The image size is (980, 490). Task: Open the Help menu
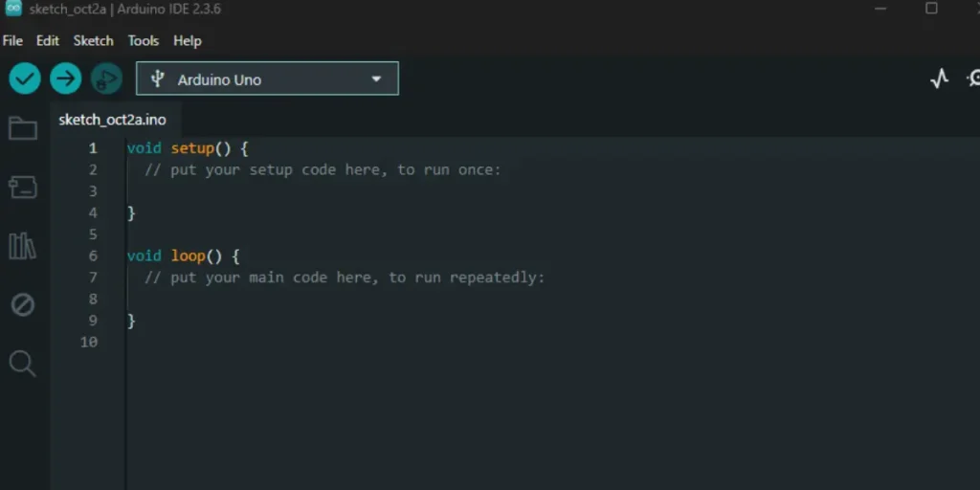[x=187, y=40]
